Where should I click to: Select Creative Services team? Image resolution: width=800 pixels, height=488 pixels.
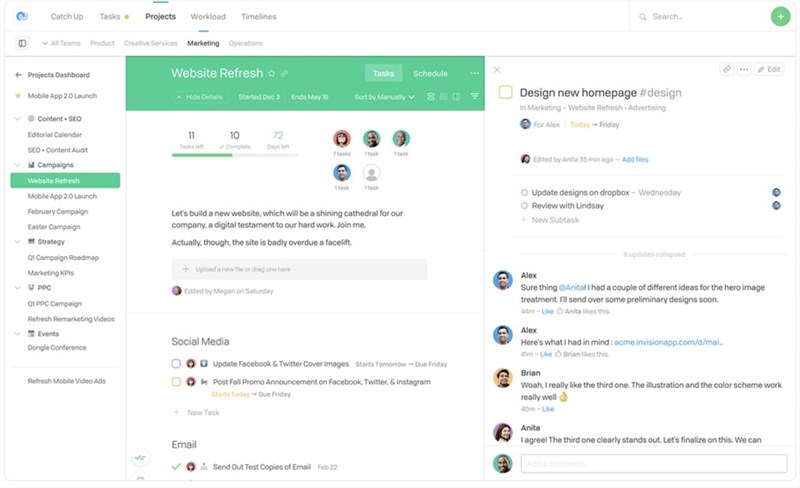coord(151,43)
